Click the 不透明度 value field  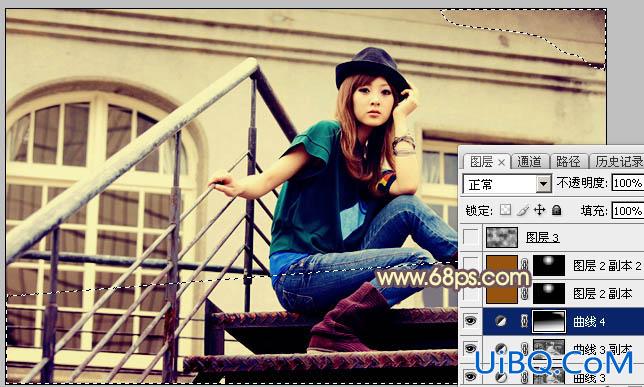pos(628,182)
